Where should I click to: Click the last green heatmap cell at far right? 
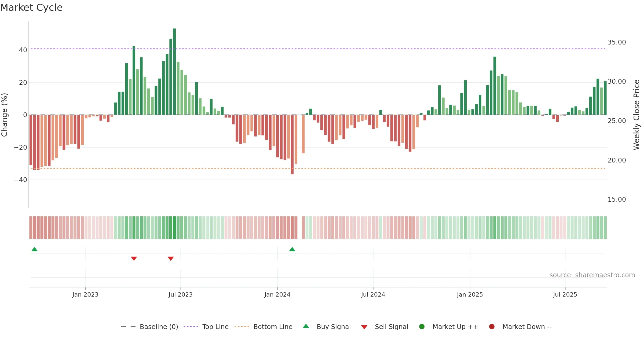coord(605,228)
